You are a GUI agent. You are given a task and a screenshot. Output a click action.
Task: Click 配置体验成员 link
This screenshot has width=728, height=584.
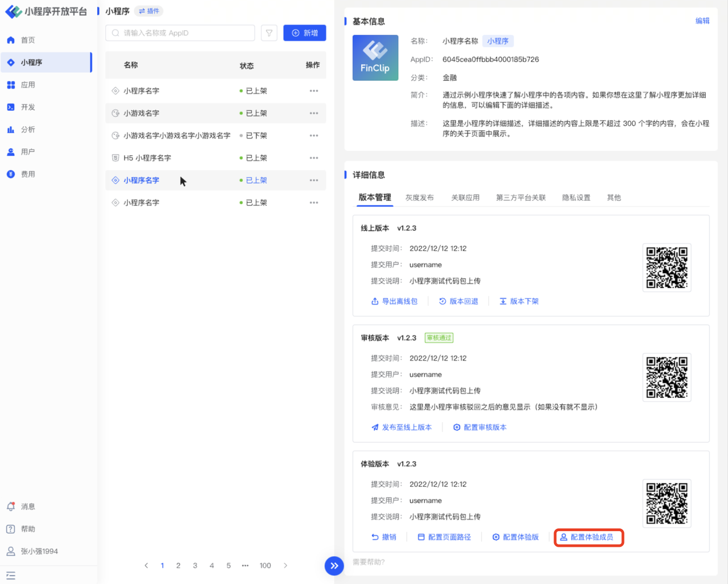point(588,537)
